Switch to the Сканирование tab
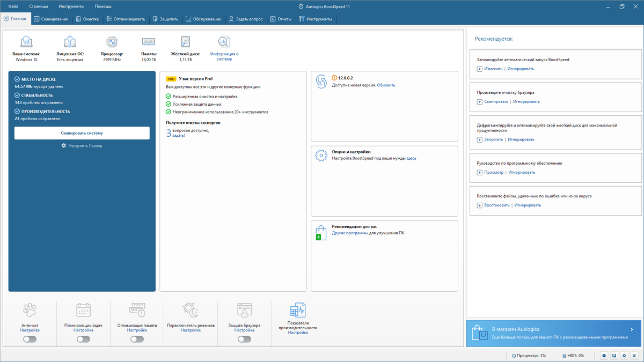 (x=51, y=19)
